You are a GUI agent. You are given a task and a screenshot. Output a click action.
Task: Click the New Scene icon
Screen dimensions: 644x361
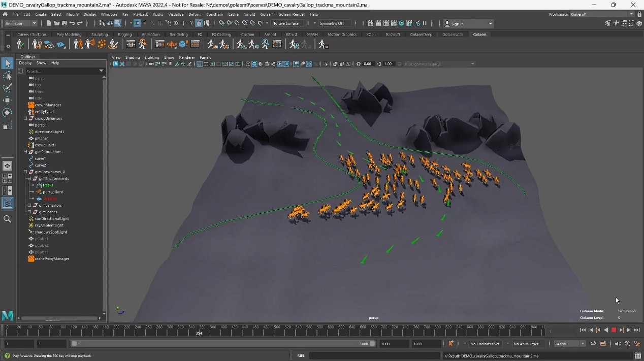(49, 23)
